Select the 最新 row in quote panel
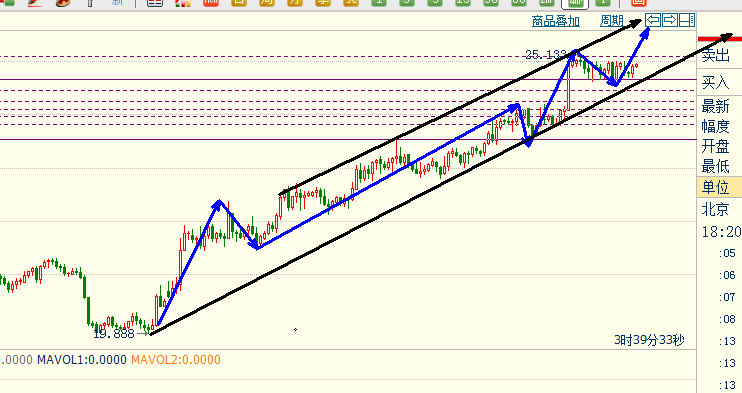 [x=720, y=106]
